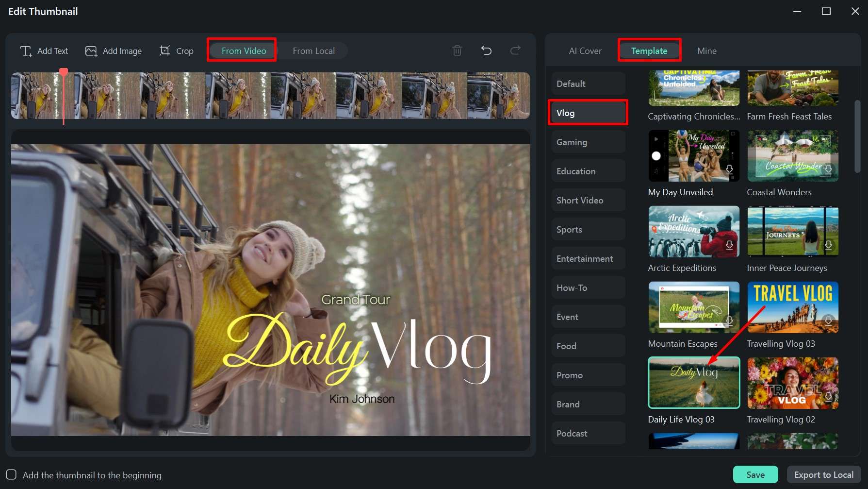
Task: Open the Mine tab
Action: pos(706,51)
